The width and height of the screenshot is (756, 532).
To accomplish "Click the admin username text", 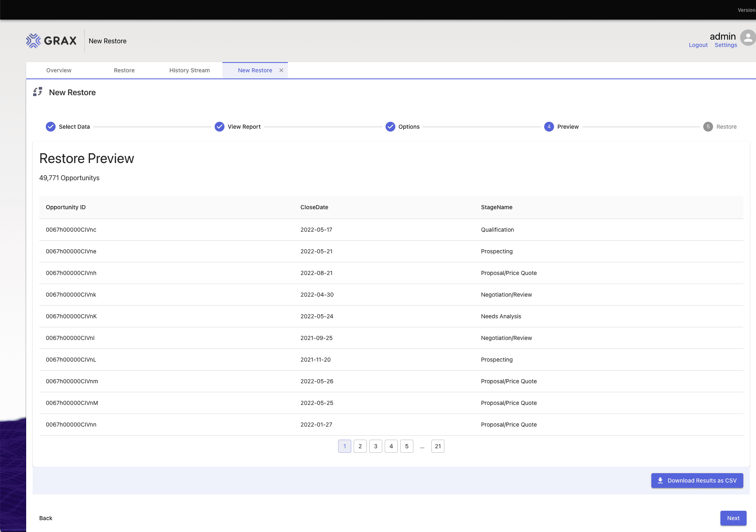I will pyautogui.click(x=722, y=36).
